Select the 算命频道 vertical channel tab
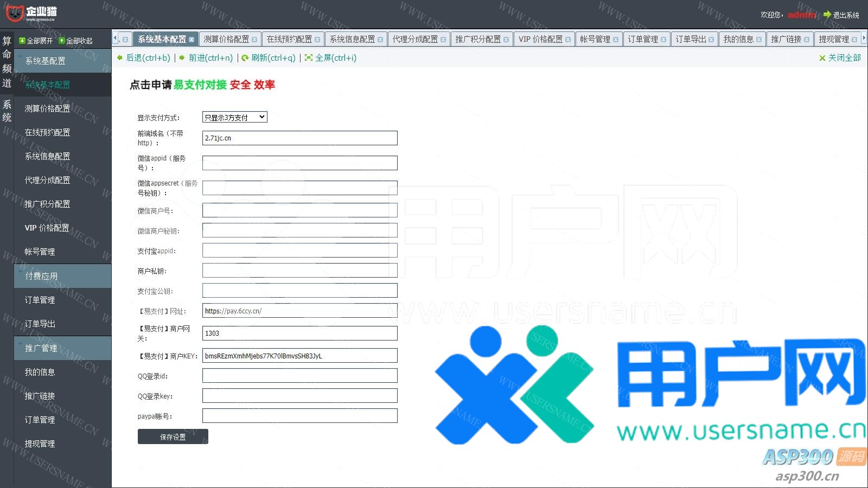The width and height of the screenshot is (868, 488). point(7,62)
